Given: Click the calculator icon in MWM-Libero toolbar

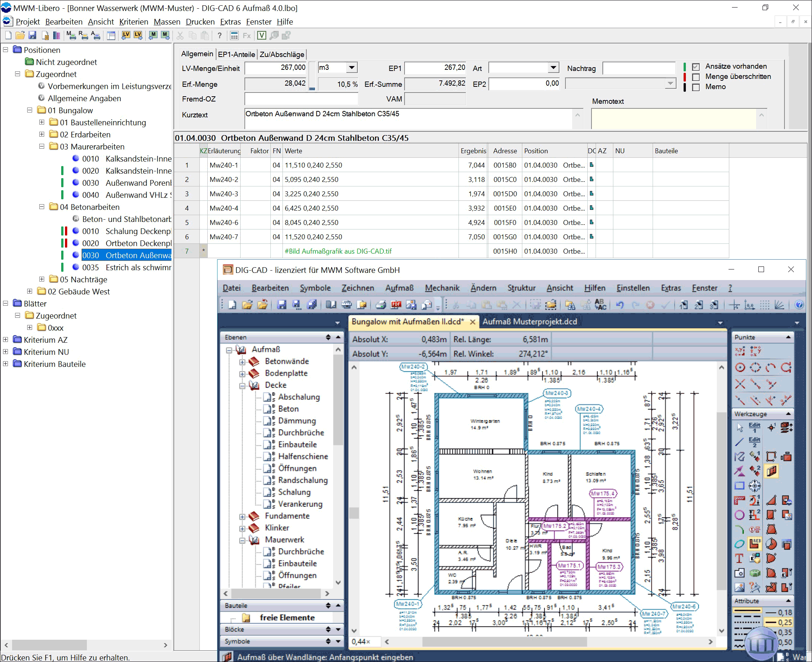Looking at the screenshot, I should pos(234,35).
